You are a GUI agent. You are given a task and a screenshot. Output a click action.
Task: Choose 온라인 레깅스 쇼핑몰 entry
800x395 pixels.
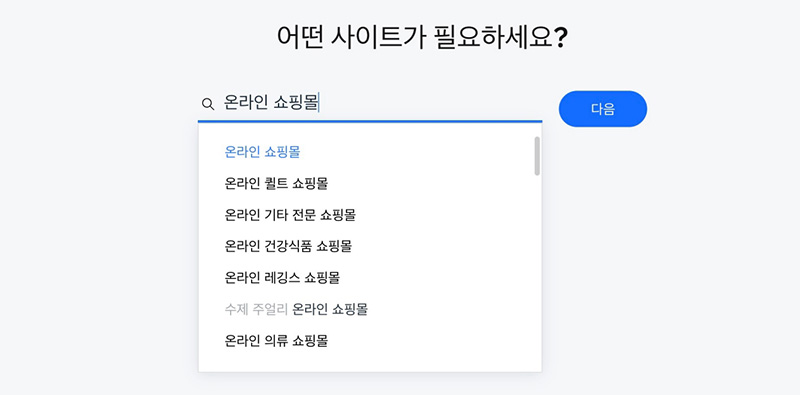click(x=370, y=278)
